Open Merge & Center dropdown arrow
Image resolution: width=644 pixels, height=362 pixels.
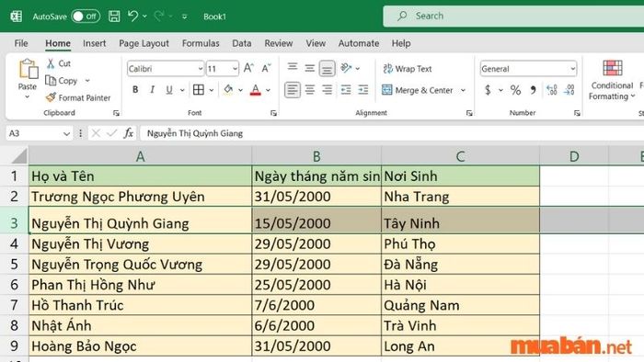[463, 90]
